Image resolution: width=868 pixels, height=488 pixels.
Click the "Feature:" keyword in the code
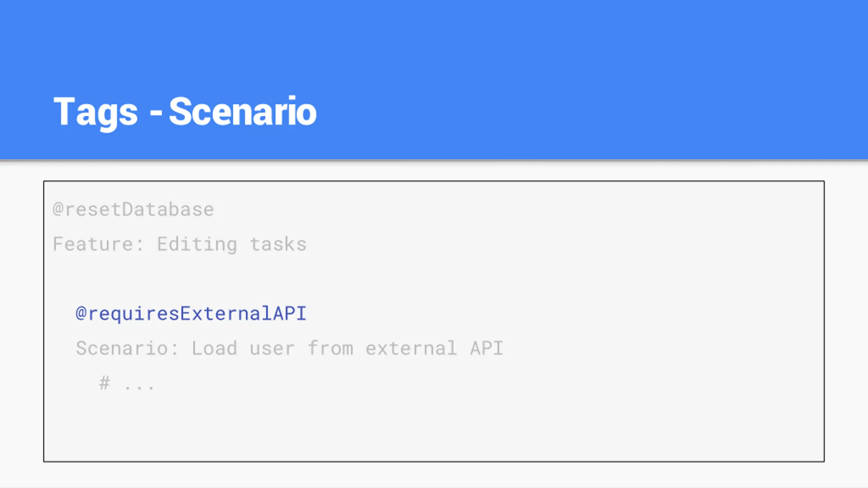pos(98,244)
